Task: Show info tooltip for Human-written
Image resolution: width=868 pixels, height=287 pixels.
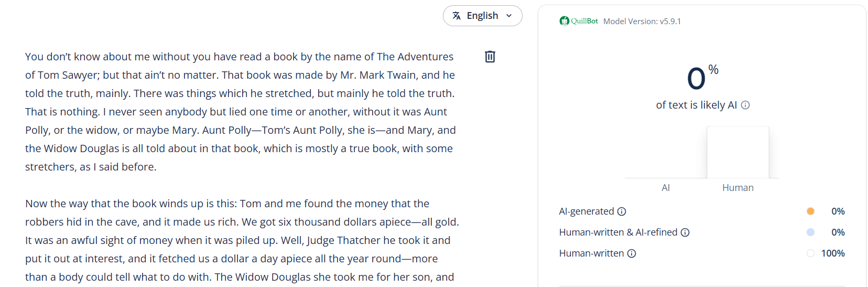Action: [632, 253]
